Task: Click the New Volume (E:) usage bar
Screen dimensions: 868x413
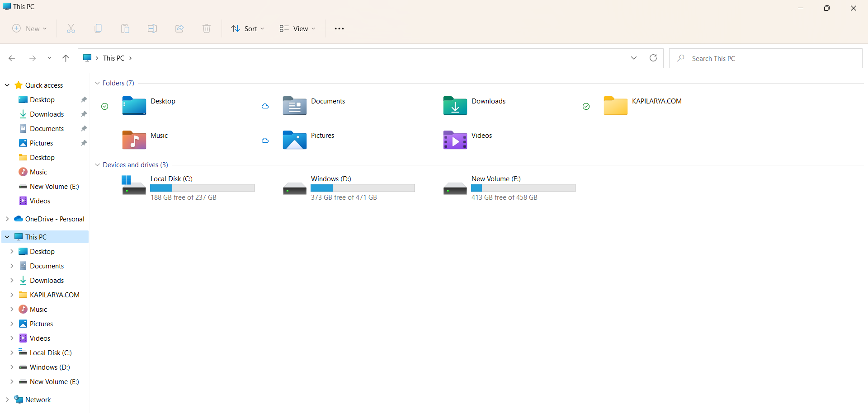Action: click(x=523, y=188)
